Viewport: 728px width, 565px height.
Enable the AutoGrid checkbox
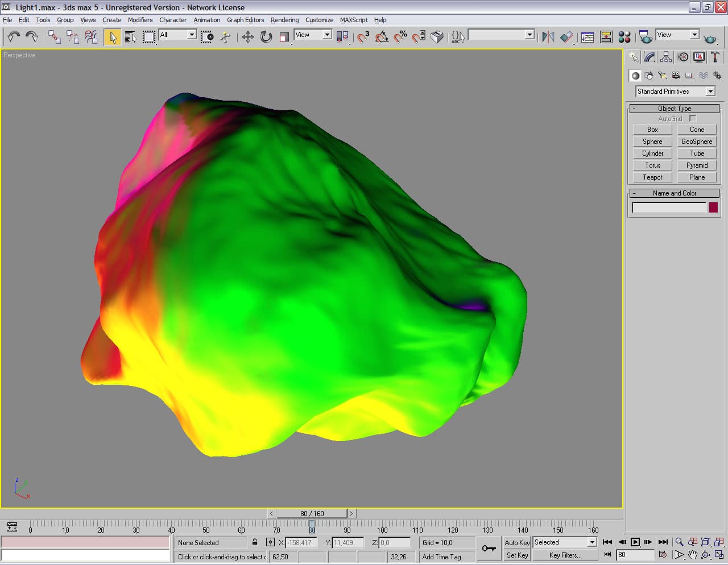[x=693, y=118]
